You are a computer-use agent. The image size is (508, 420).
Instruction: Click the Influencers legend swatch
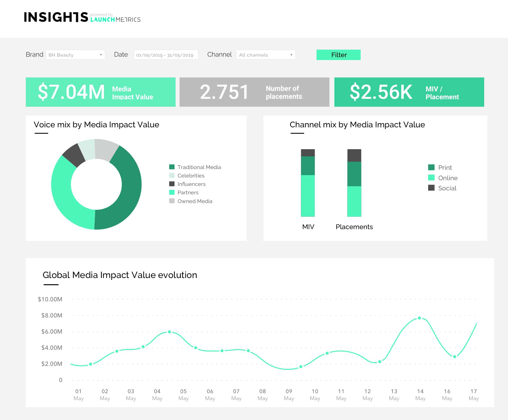point(172,184)
